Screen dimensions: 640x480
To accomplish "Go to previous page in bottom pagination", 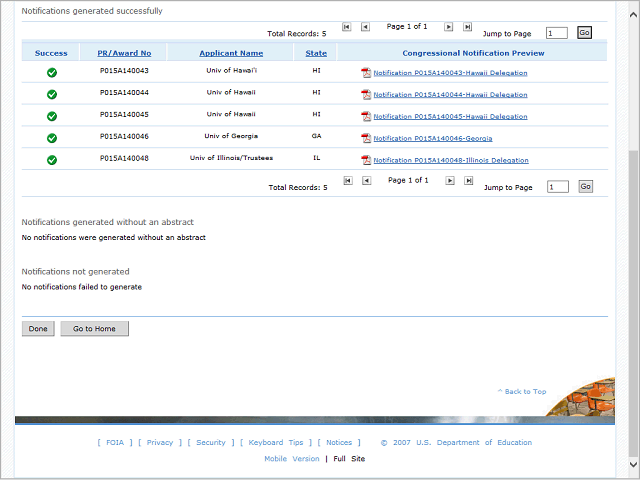I will point(366,181).
